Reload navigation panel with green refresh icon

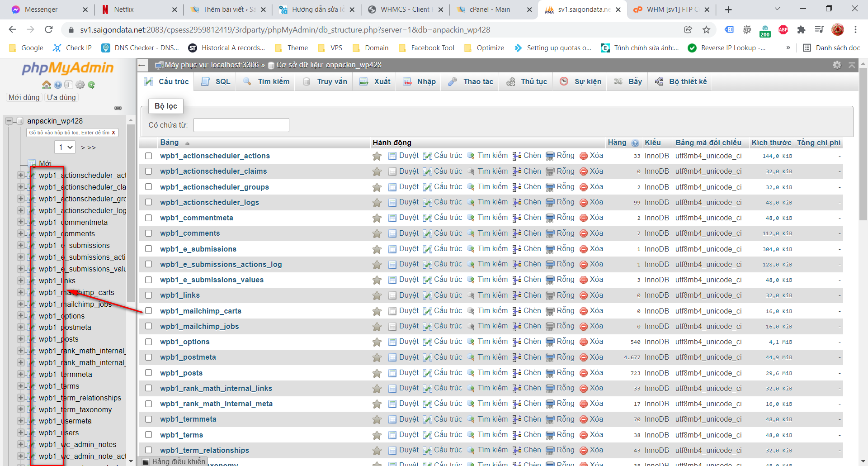[91, 85]
